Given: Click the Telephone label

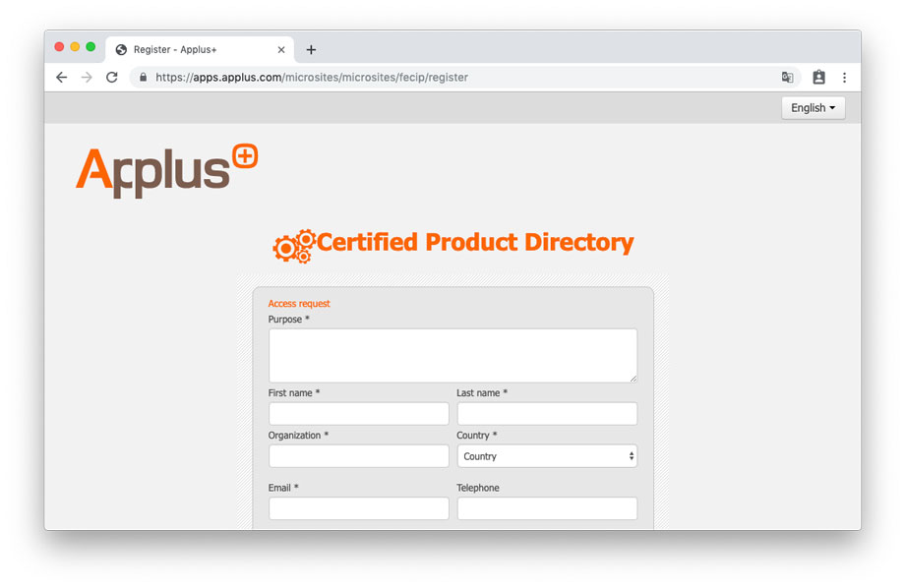Looking at the screenshot, I should coord(478,488).
